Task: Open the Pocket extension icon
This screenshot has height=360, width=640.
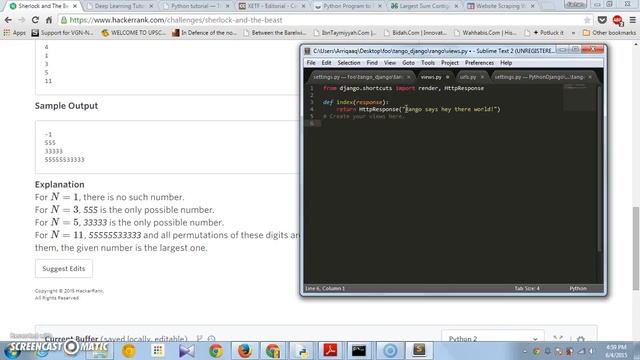Action: click(602, 20)
